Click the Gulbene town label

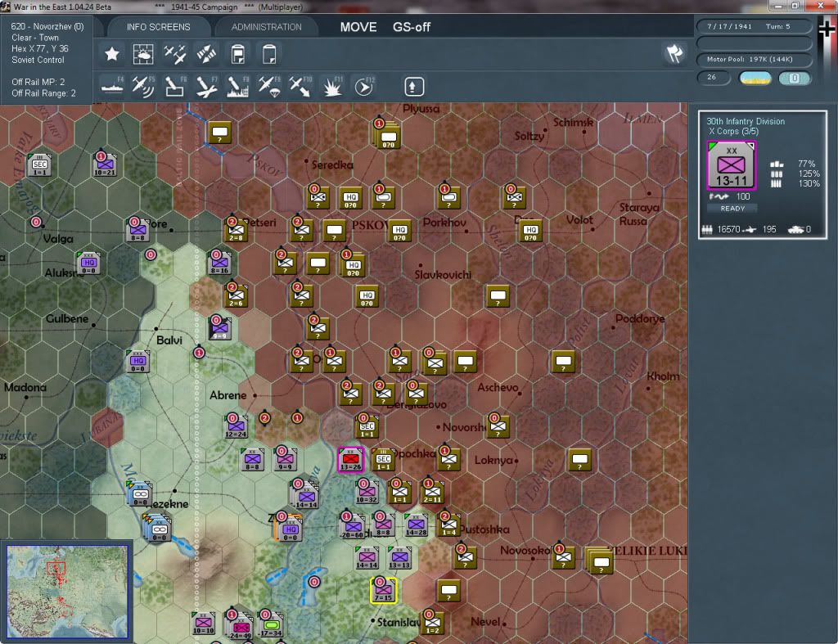(67, 318)
